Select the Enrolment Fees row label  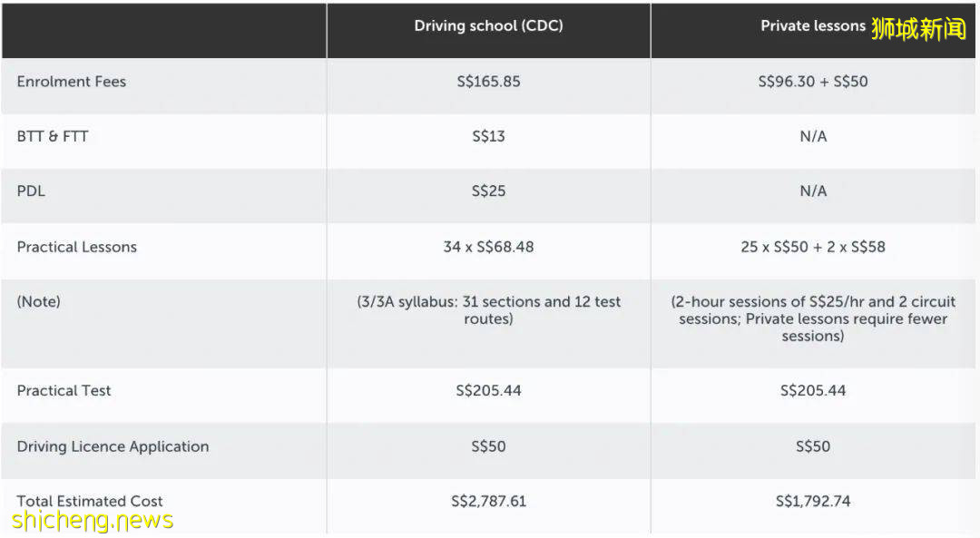click(72, 82)
